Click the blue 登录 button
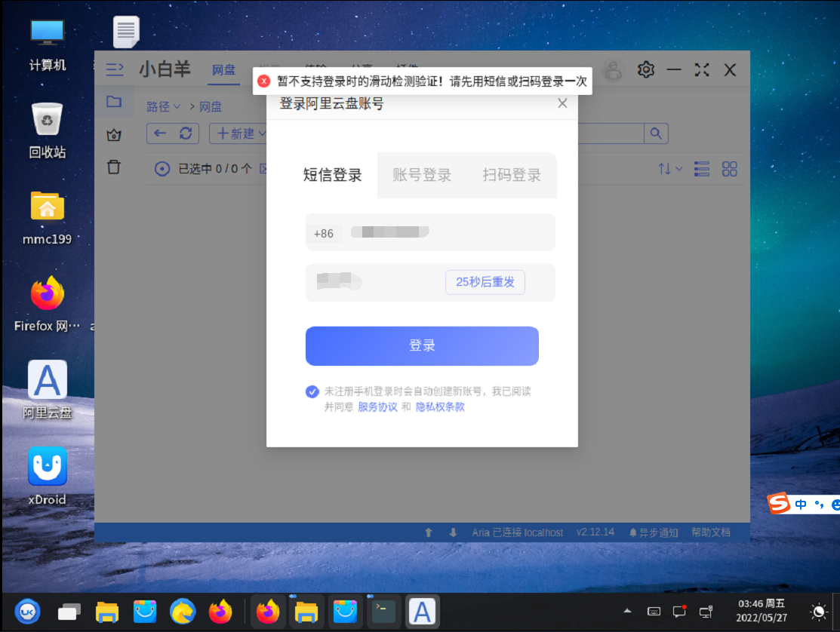The width and height of the screenshot is (840, 632). pyautogui.click(x=422, y=345)
